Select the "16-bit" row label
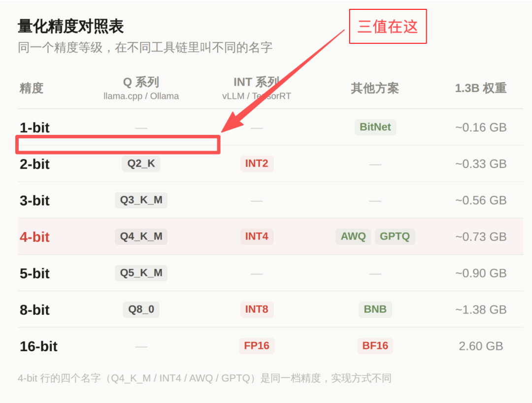Viewport: 532px width, 403px height. (39, 346)
